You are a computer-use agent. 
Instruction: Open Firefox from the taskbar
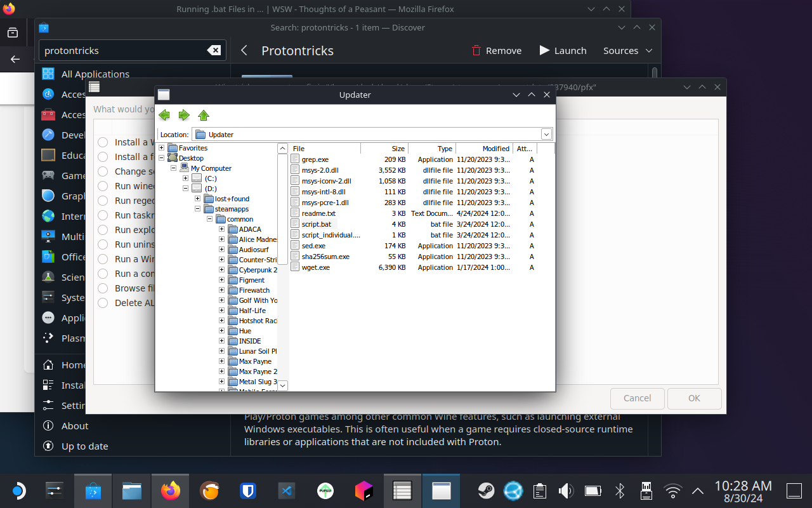point(171,490)
